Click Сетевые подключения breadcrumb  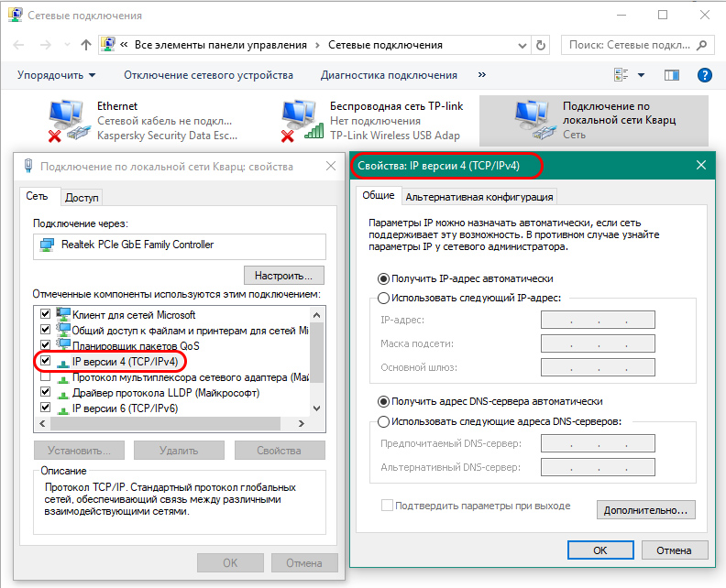point(385,45)
